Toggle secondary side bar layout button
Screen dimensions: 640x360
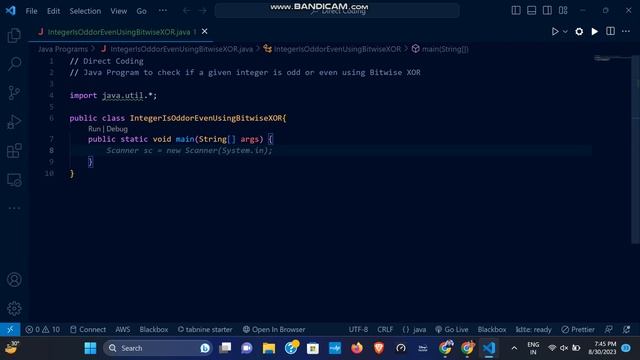(547, 11)
